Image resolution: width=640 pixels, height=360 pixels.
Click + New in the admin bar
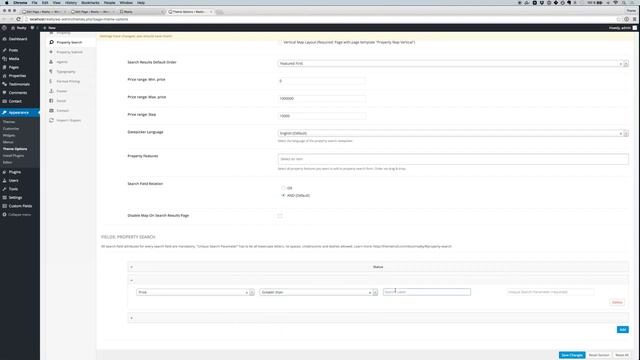[49, 28]
